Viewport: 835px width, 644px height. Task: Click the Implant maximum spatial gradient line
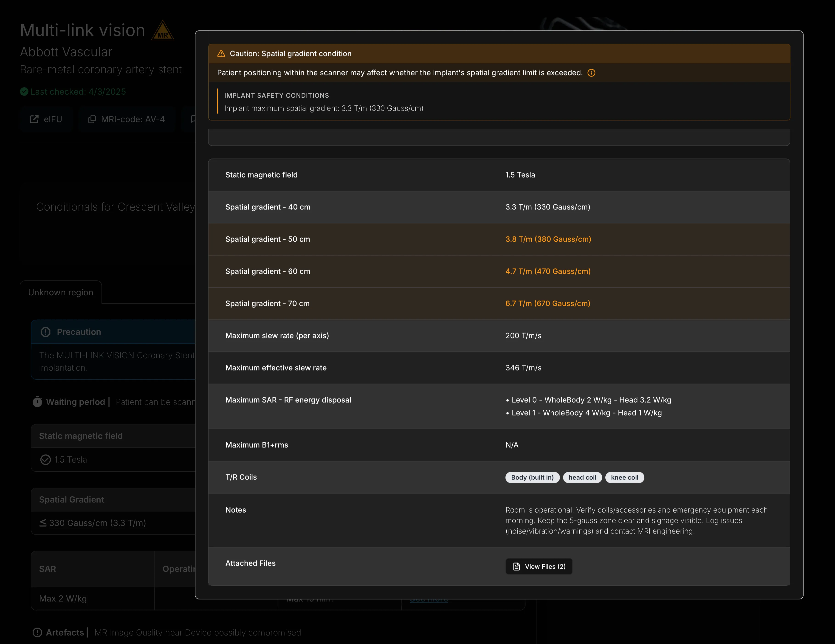323,108
